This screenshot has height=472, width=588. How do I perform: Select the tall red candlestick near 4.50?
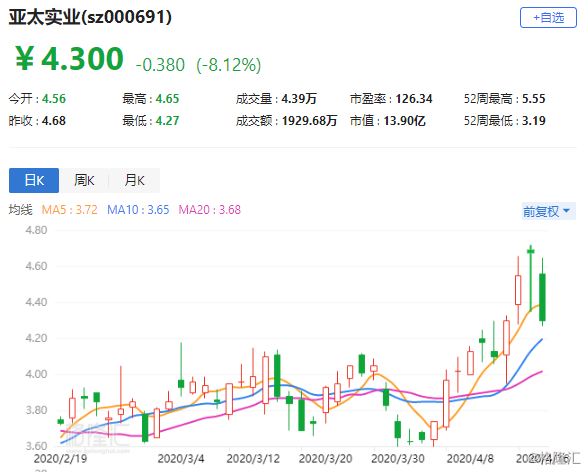[518, 290]
